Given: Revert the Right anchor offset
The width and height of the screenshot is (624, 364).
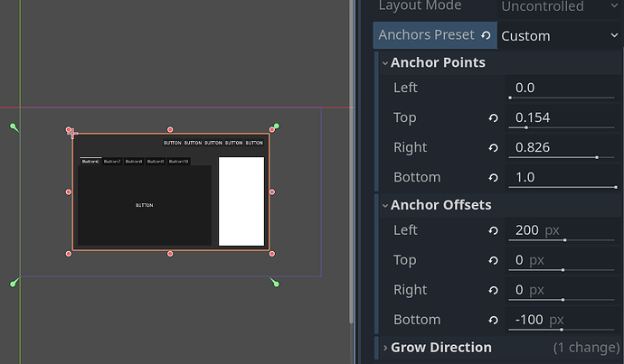Looking at the screenshot, I should click(x=494, y=290).
